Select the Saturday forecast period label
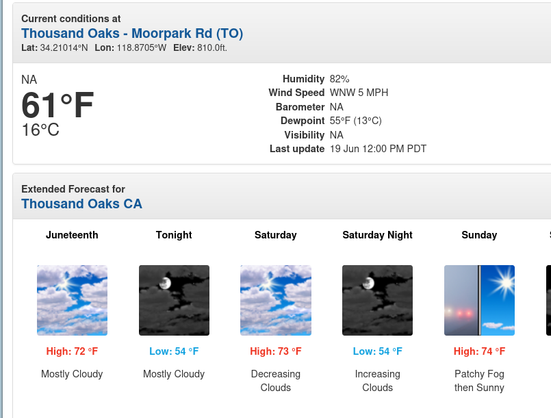This screenshot has height=418, width=551. (276, 235)
